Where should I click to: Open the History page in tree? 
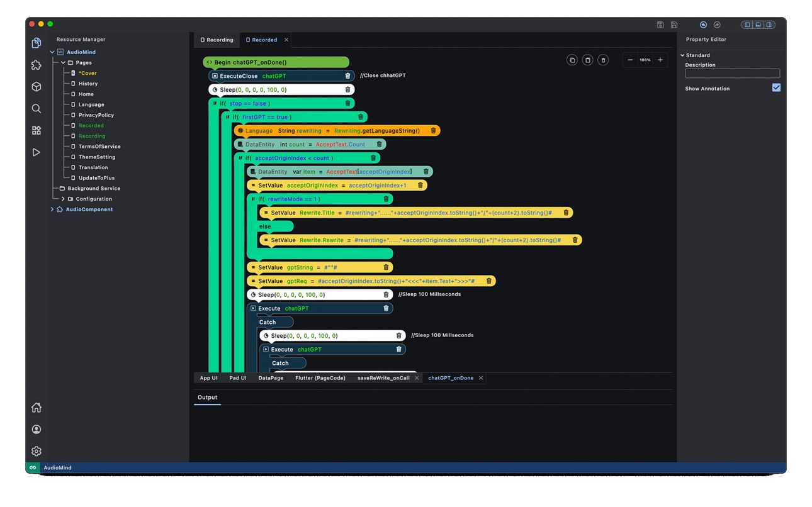point(88,84)
